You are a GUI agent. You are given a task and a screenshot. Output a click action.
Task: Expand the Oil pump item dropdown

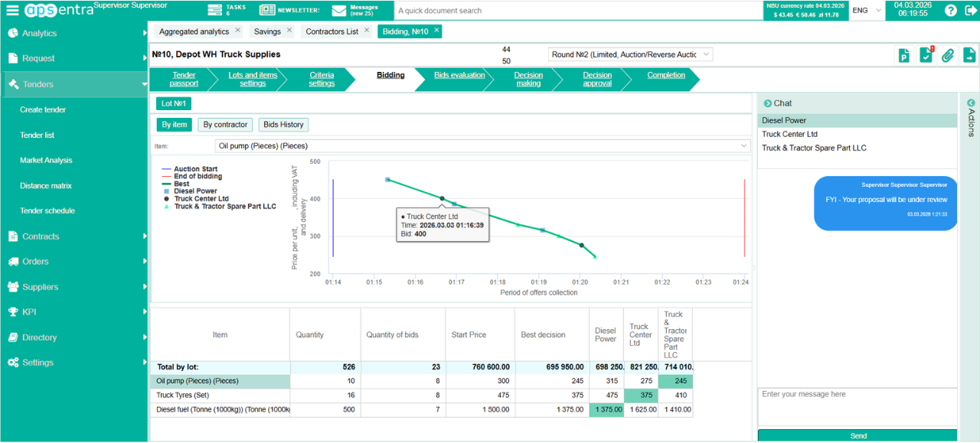pyautogui.click(x=482, y=145)
